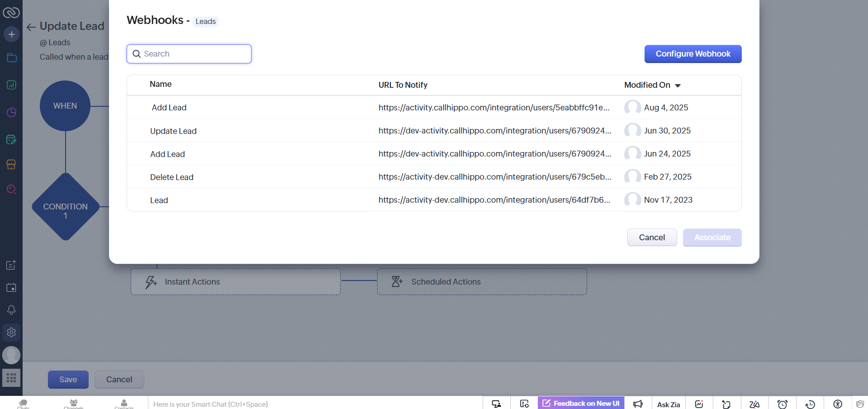Open the calendar-with-pencil activities icon
The height and width of the screenshot is (409, 868).
[x=11, y=139]
